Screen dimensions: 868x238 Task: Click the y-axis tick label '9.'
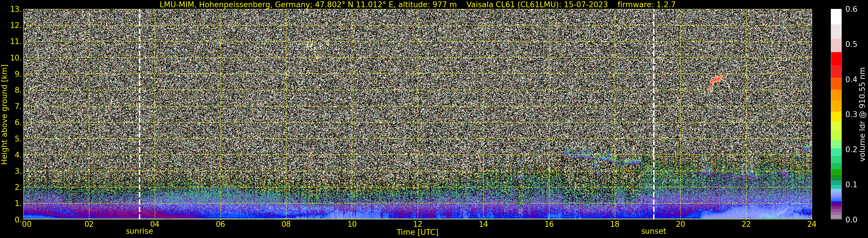click(x=18, y=74)
